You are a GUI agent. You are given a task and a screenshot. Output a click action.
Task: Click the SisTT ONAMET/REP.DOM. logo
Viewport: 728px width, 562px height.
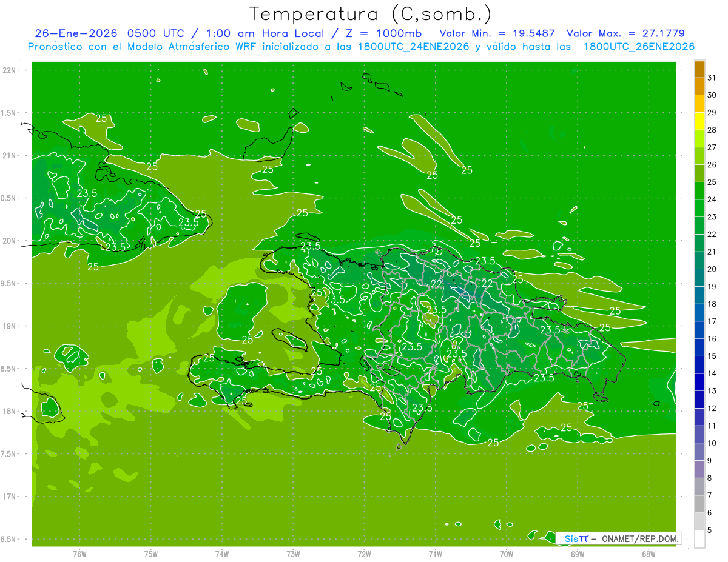point(619,538)
